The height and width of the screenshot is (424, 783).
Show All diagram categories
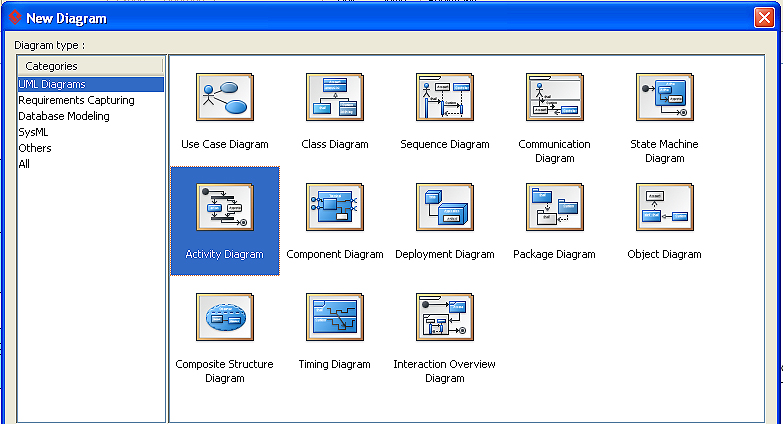point(24,164)
